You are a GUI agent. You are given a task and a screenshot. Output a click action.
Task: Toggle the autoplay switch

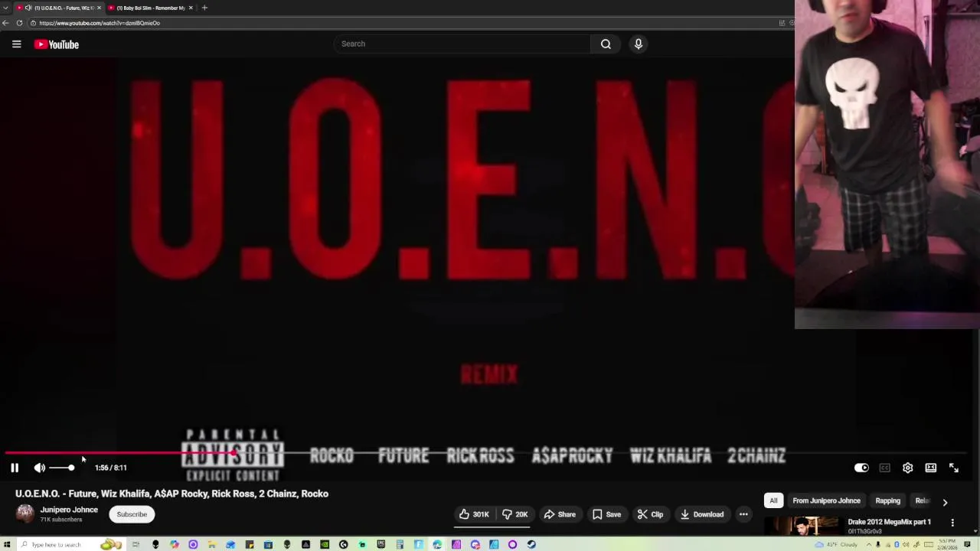click(x=861, y=468)
